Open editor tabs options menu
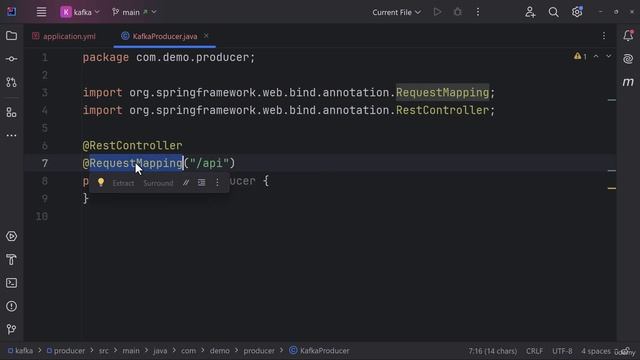Viewport: 640px width, 360px height. [x=604, y=36]
